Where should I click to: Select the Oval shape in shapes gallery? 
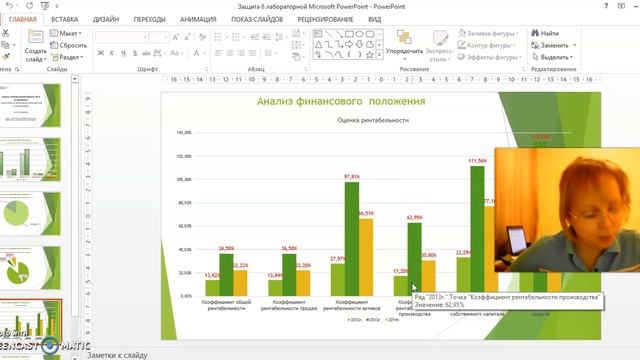click(359, 34)
